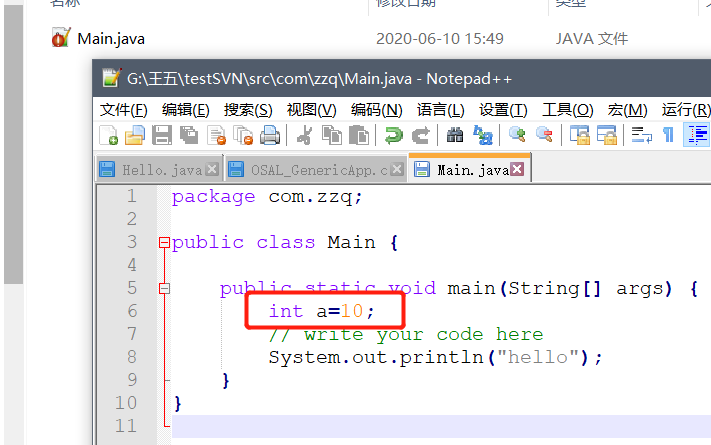Click the '// write your code here' comment

coord(405,335)
